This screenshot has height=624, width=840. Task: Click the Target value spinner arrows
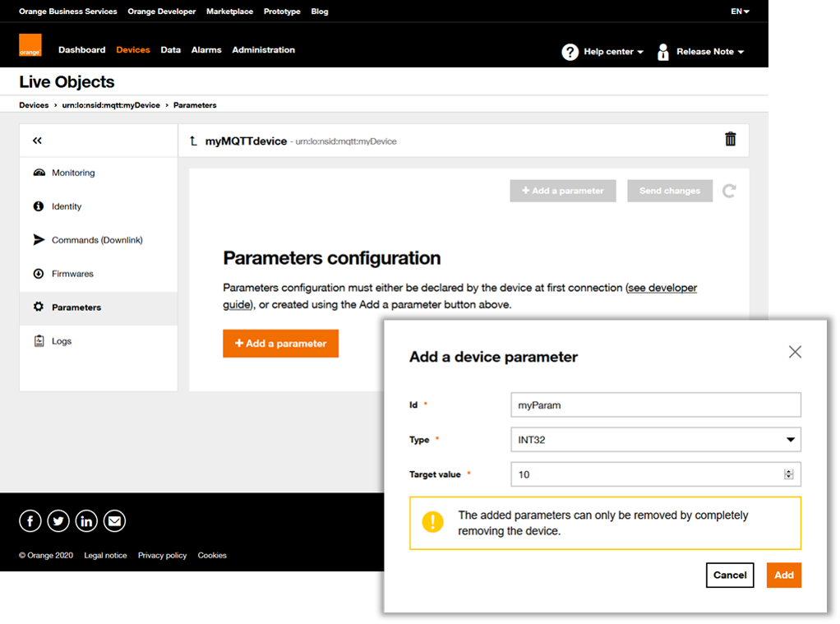(788, 474)
